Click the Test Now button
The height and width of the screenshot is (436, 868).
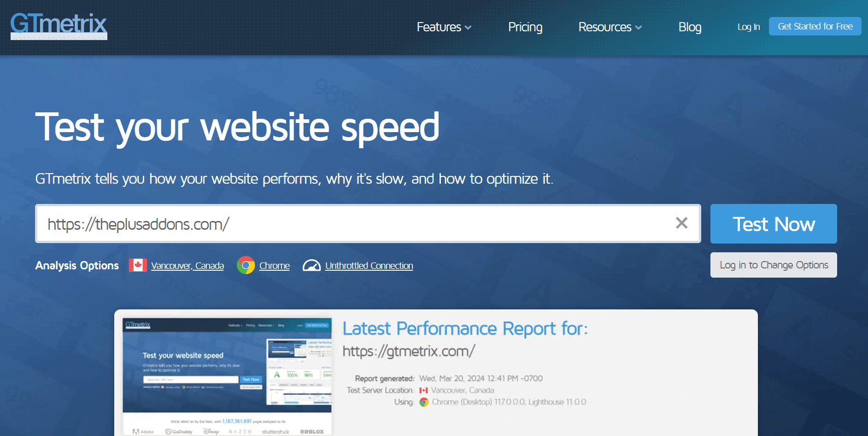(774, 224)
